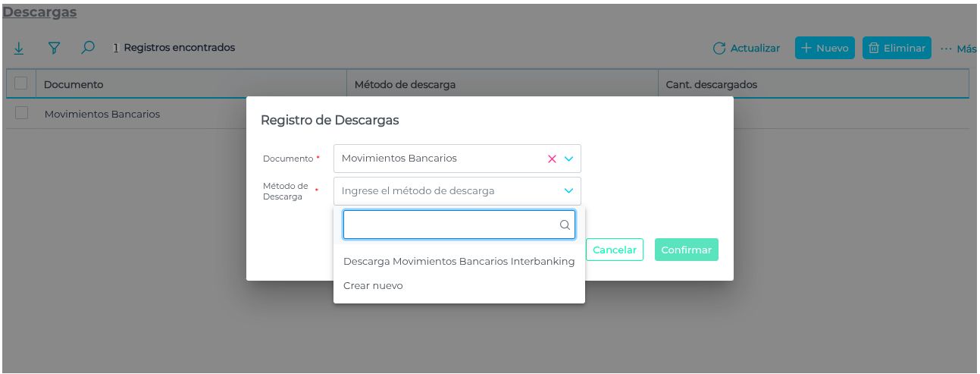Check the Movimientos Bancarios row checkbox
Viewport: 980px width, 374px height.
coord(21,113)
